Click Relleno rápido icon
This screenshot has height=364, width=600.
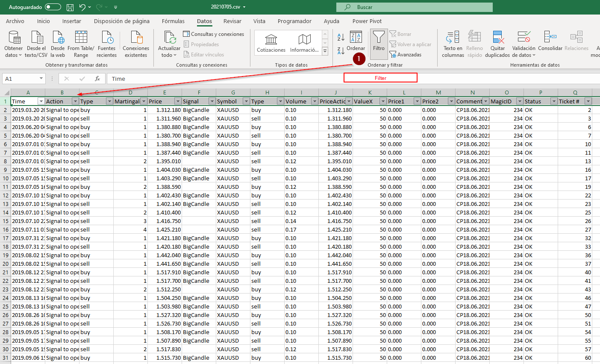tap(474, 44)
